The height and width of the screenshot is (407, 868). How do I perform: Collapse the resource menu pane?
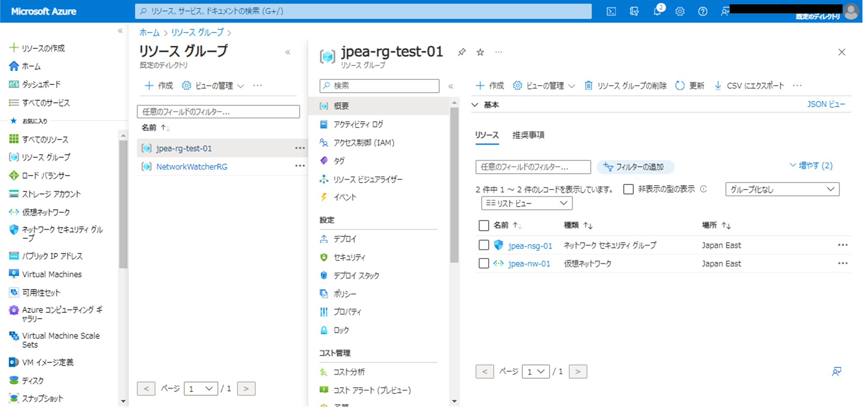click(x=451, y=86)
